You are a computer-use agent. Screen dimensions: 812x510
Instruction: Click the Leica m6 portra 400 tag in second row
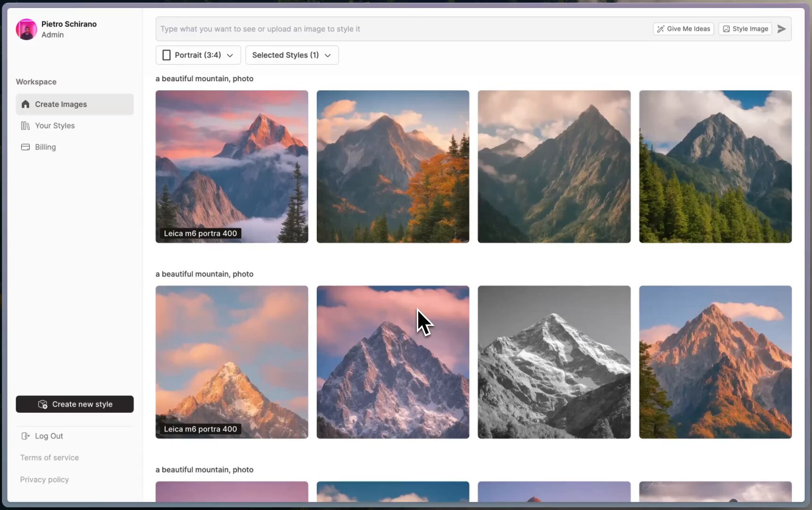tap(201, 429)
